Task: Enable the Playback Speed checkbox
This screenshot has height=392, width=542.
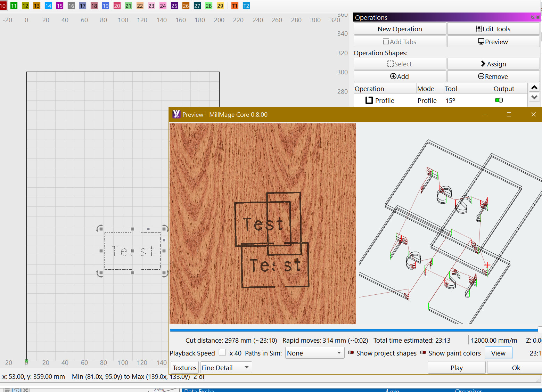Action: point(222,352)
